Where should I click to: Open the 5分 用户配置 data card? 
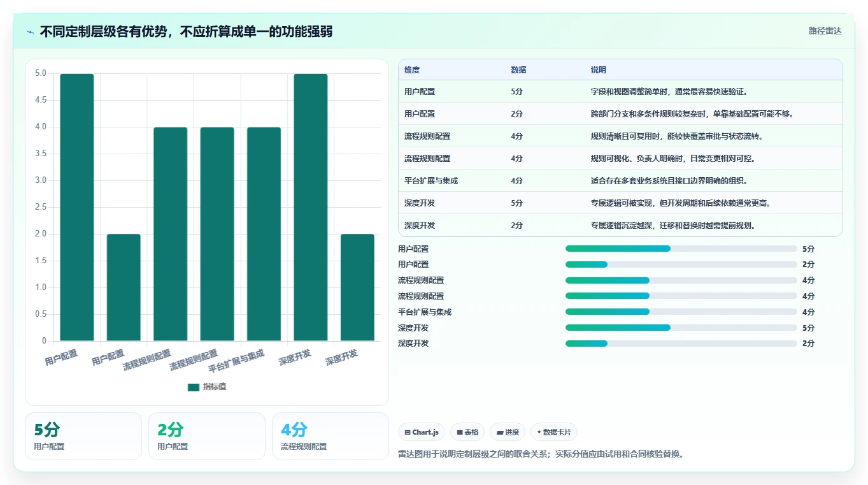[x=83, y=436]
